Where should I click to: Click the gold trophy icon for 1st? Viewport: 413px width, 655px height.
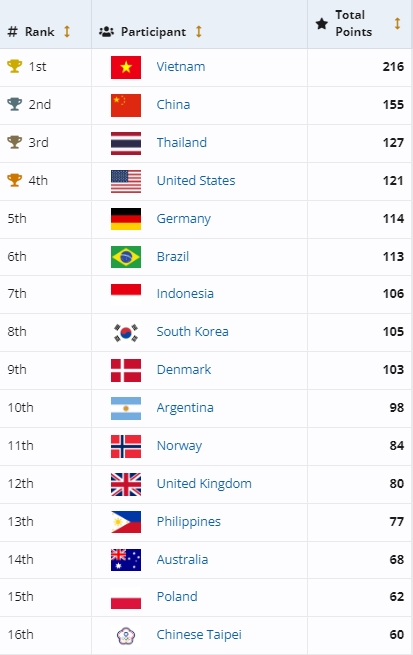pyautogui.click(x=15, y=66)
